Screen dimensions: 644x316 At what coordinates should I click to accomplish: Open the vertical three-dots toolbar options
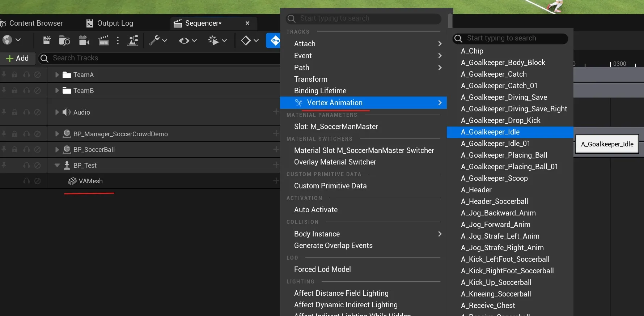click(118, 40)
